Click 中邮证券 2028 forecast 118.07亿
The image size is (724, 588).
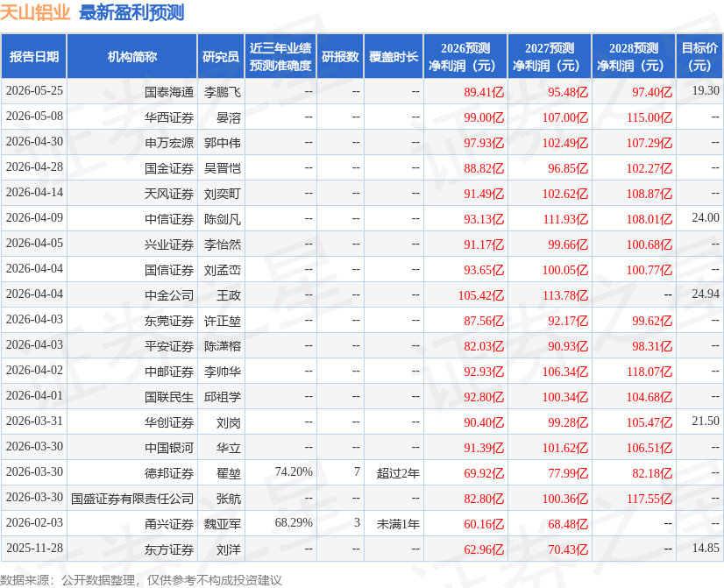pos(649,372)
